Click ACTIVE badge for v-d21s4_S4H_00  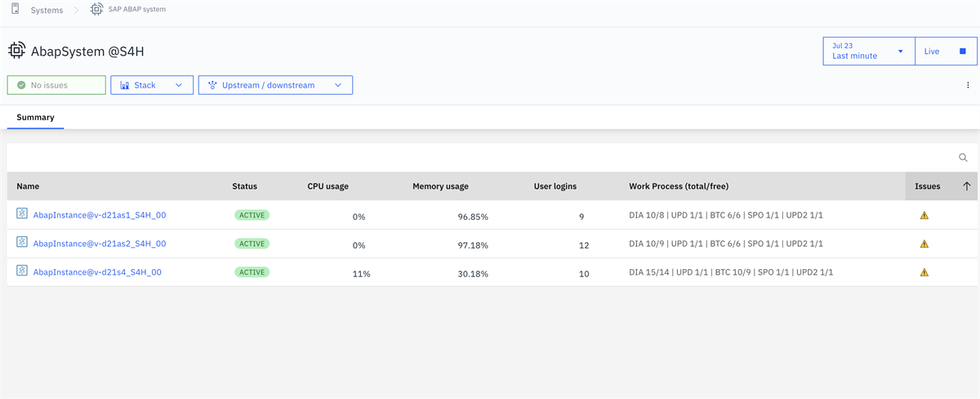pyautogui.click(x=252, y=272)
